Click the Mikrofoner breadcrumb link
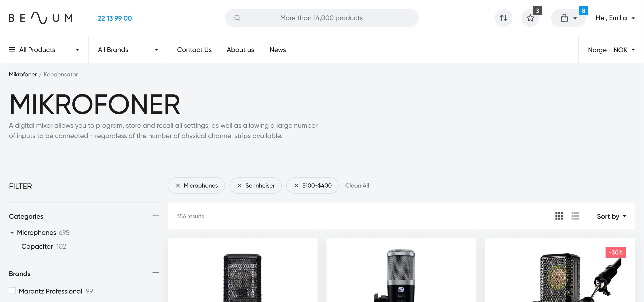644x302 pixels. [x=23, y=74]
